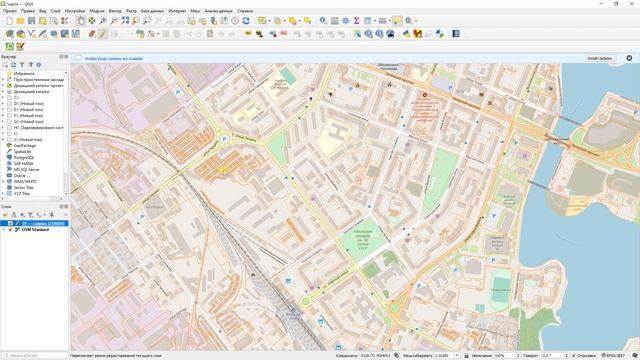Open the EPSG:3857 CRS button

(x=613, y=356)
